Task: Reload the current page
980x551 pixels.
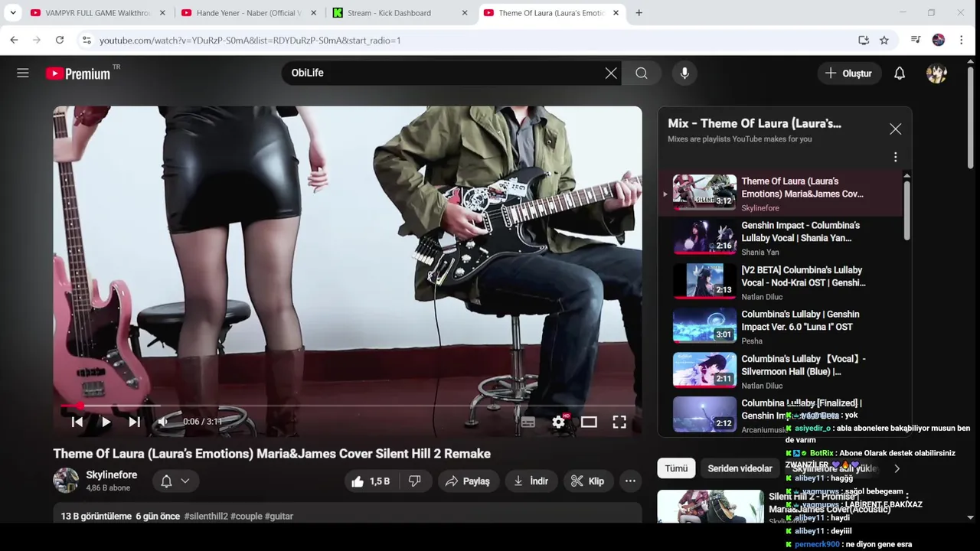Action: coord(60,40)
